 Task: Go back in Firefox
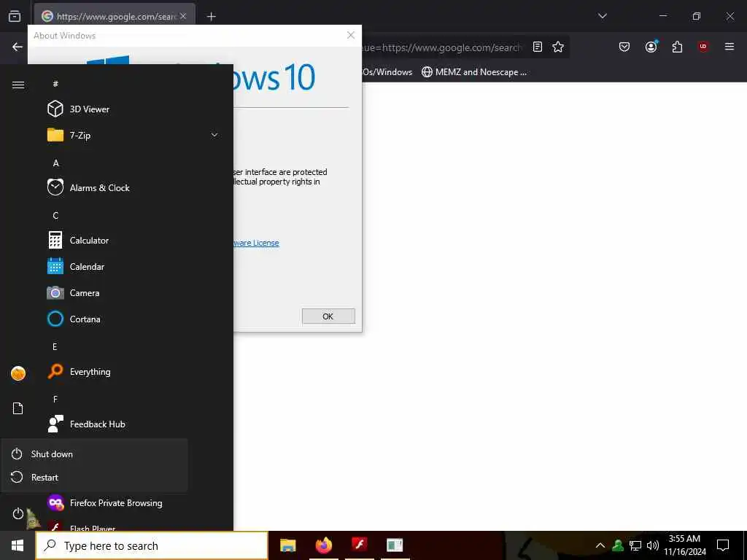tap(18, 47)
